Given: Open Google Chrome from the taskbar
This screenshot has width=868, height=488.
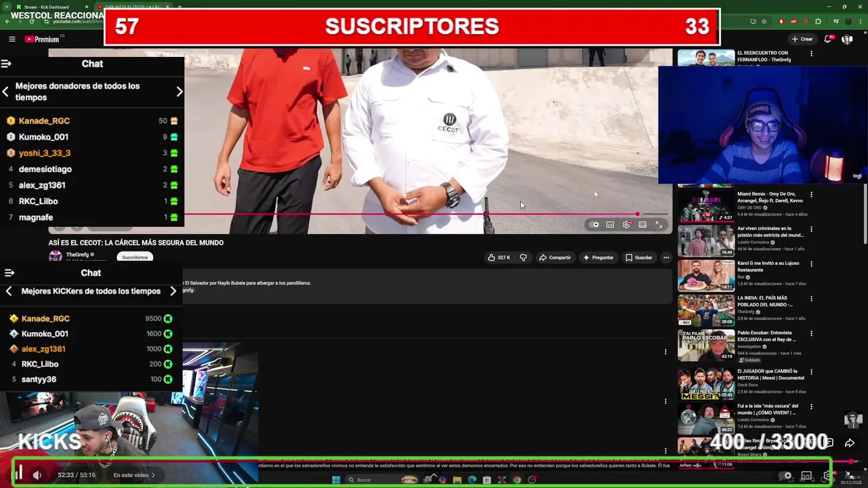Looking at the screenshot, I should click(x=517, y=480).
